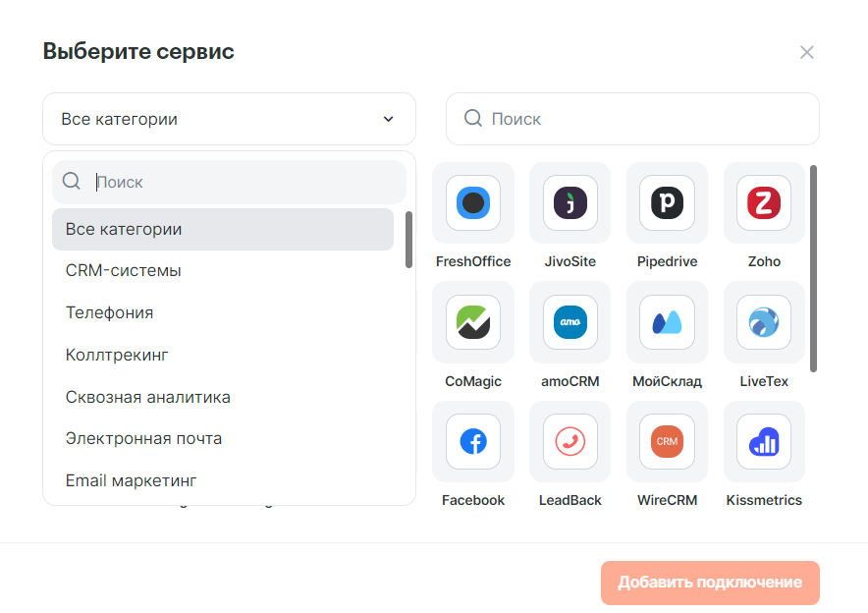Pick the WireCRM service icon
Viewport: 868px width, 613px height.
pos(667,442)
